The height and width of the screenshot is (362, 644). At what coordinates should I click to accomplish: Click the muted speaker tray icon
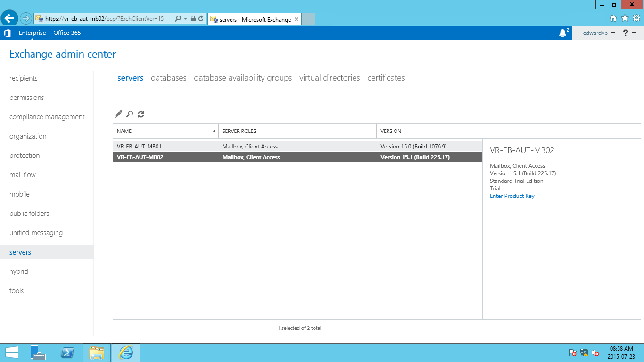[x=595, y=353]
